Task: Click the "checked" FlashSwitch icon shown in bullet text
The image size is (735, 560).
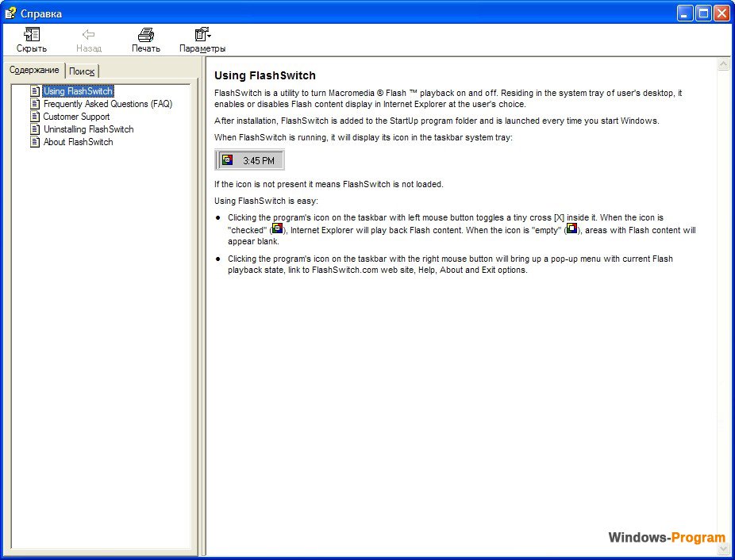Action: (279, 229)
